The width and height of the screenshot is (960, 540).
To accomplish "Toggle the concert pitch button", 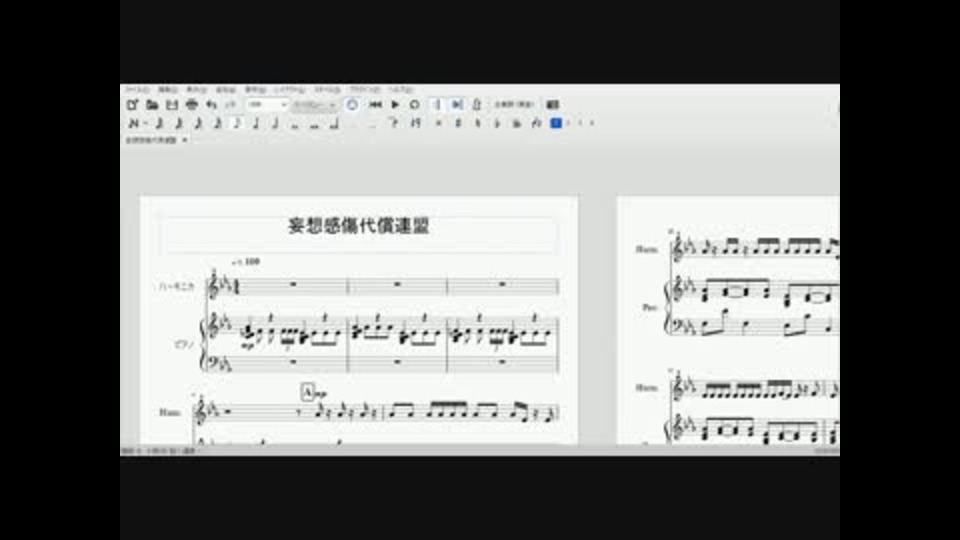I will (x=514, y=105).
